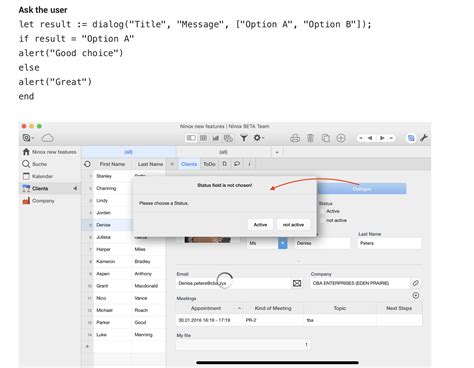
Task: Click the trash delete record icon
Action: coord(310,138)
